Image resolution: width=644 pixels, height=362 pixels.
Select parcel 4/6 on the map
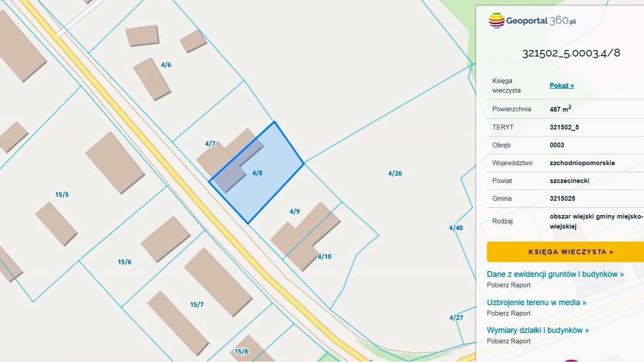click(166, 65)
